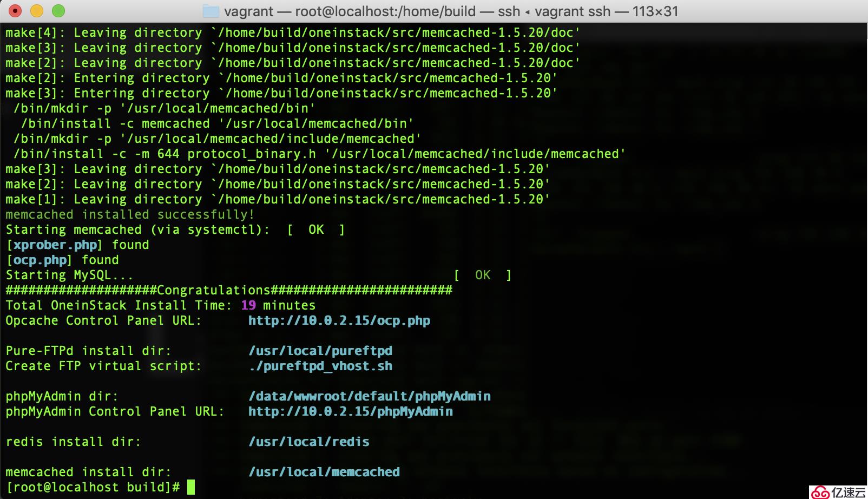Click the 'make[2]: Entering directory' line

pos(281,78)
